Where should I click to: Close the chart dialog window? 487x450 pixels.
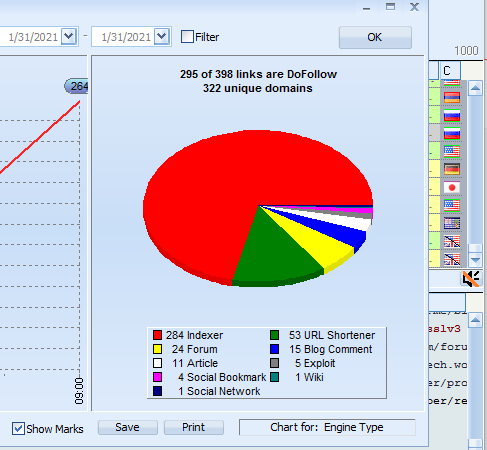[414, 7]
